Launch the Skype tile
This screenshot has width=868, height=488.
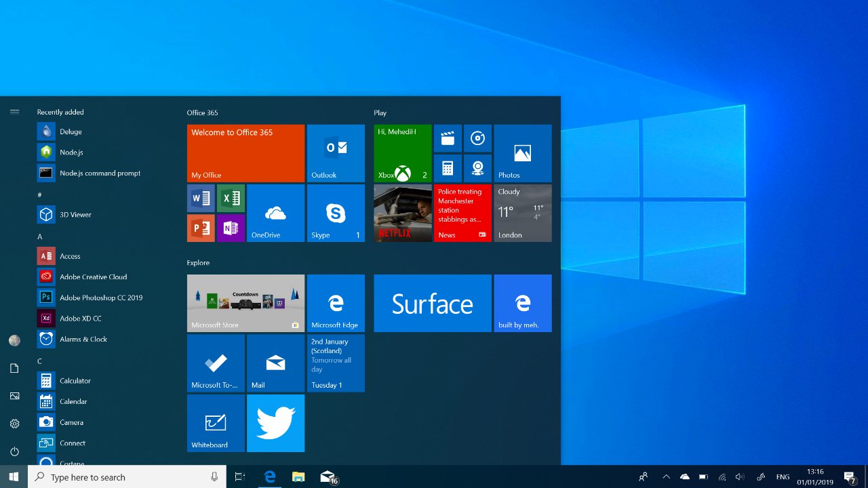tap(336, 213)
